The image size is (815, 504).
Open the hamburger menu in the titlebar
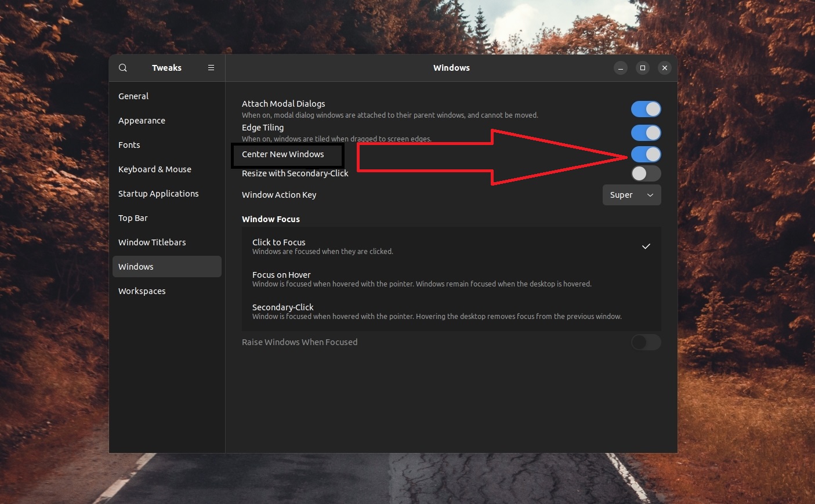(x=211, y=68)
